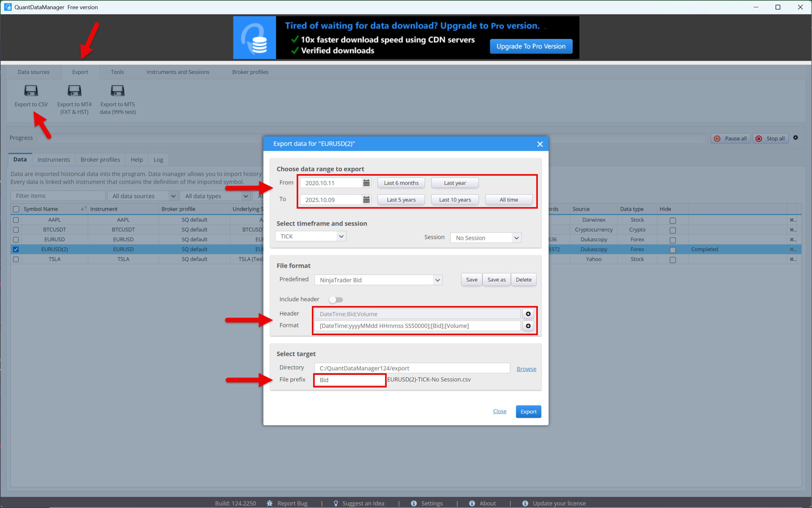Click the File prefix input field
This screenshot has width=812, height=508.
pos(349,380)
